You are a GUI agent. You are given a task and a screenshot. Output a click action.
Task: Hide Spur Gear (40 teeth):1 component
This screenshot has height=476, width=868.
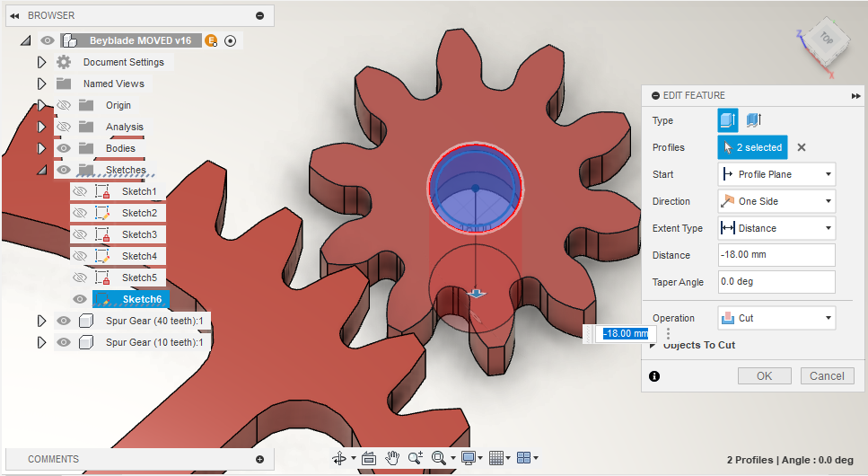[x=64, y=321]
